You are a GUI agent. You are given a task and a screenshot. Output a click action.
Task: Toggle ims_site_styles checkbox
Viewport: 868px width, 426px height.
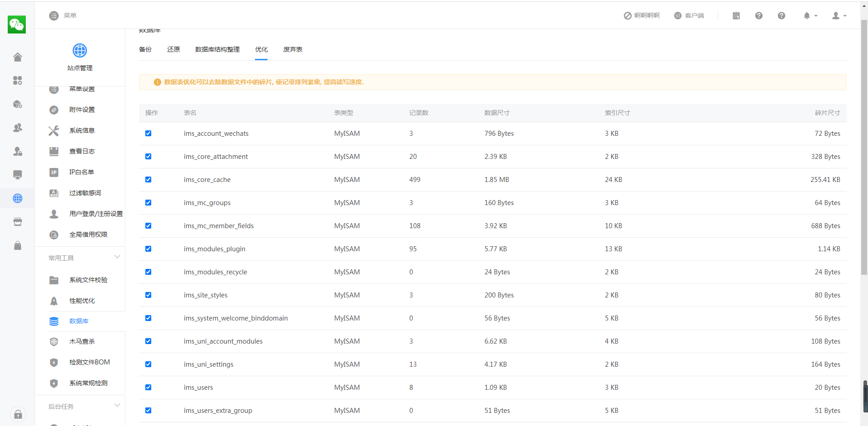coord(148,295)
